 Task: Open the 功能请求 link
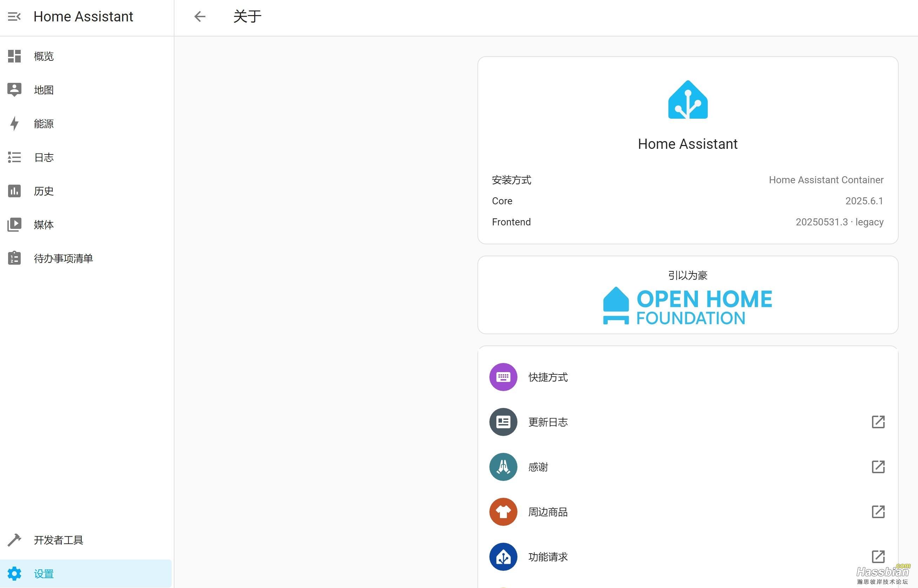[688, 557]
